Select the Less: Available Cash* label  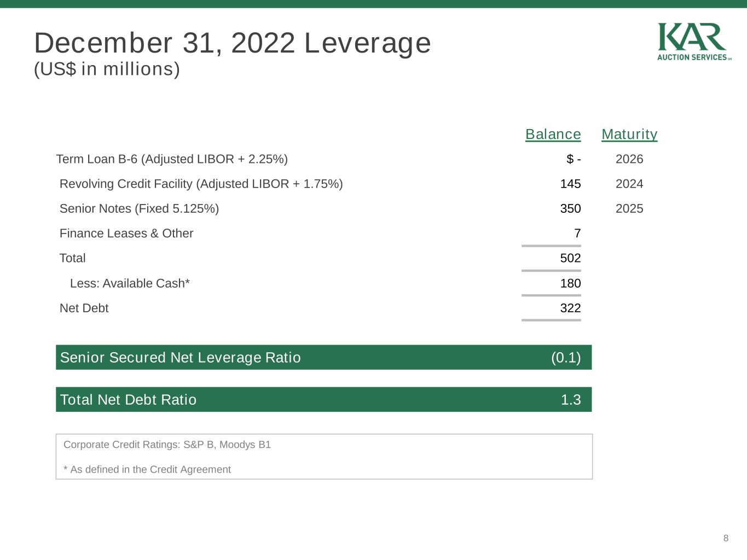point(130,283)
